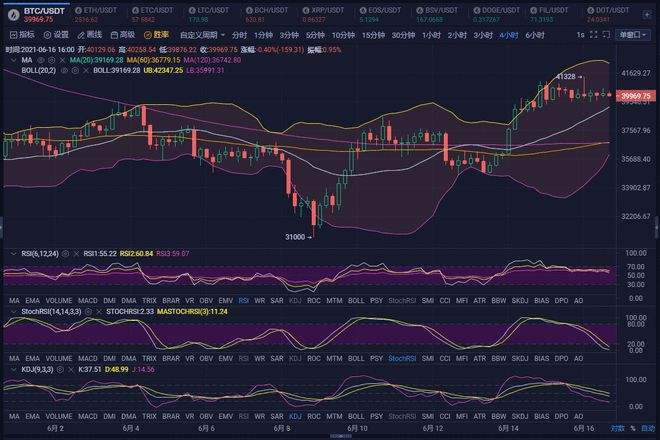
Task: Open the 自定义周期 custom period dropdown
Action: pos(202,35)
